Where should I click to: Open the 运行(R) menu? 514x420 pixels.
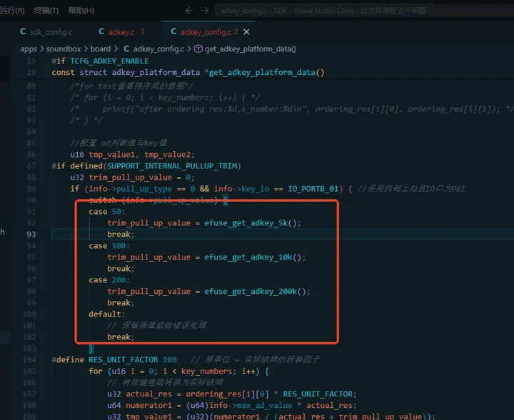pyautogui.click(x=12, y=11)
